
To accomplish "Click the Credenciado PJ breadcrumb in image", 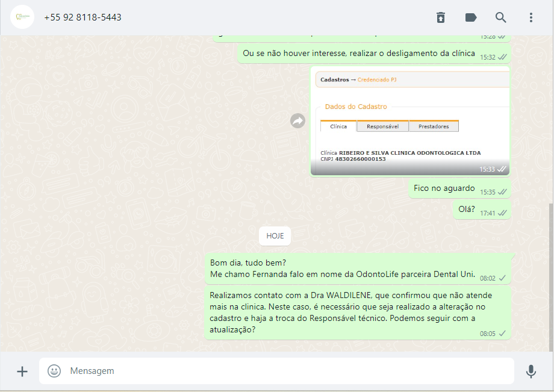I will click(377, 80).
